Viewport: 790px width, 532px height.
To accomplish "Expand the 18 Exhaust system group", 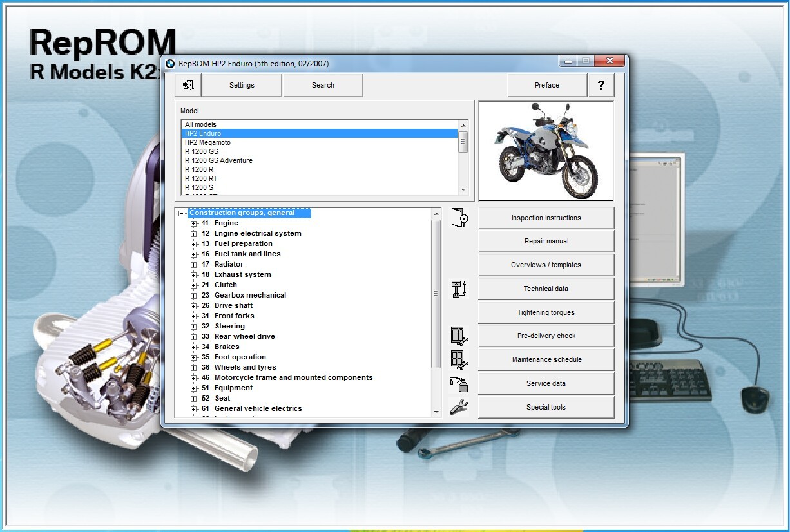I will point(193,275).
